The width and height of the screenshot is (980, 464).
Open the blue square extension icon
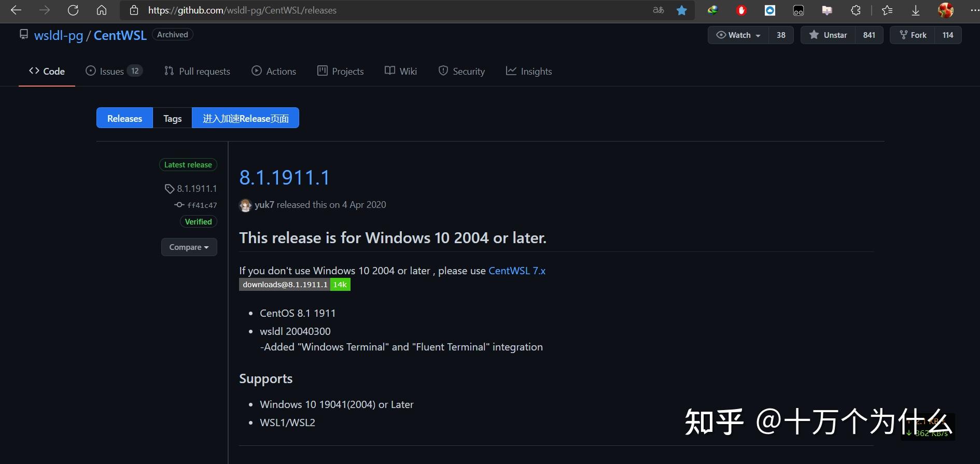(770, 10)
